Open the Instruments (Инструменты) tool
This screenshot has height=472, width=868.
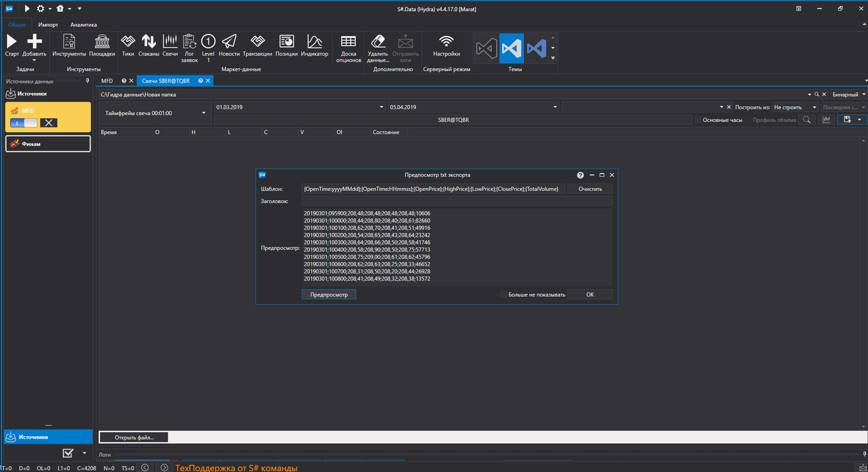click(x=69, y=46)
